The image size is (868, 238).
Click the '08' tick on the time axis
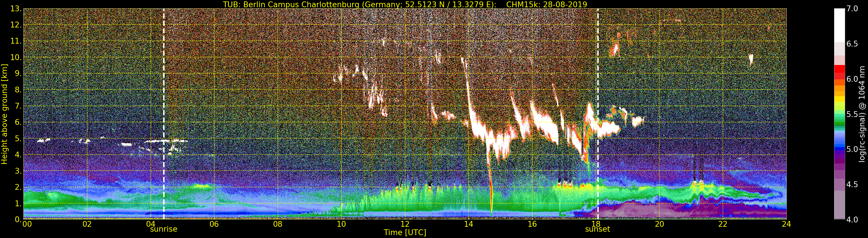(278, 224)
